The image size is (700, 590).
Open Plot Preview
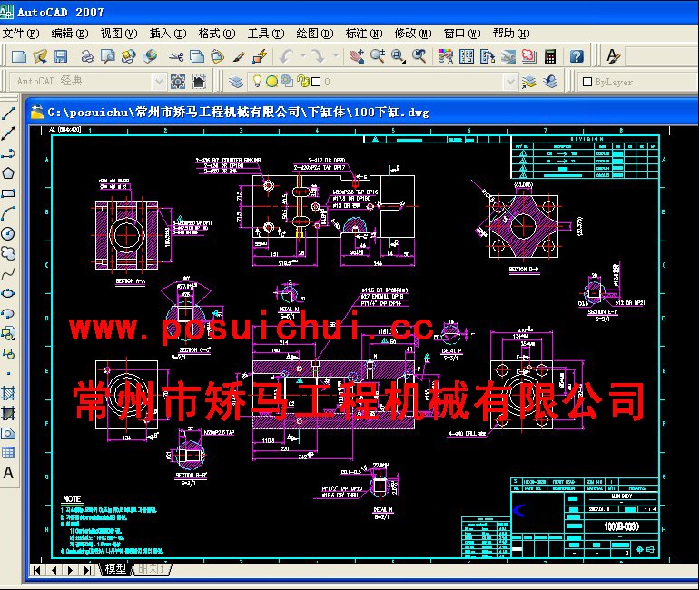pos(108,56)
